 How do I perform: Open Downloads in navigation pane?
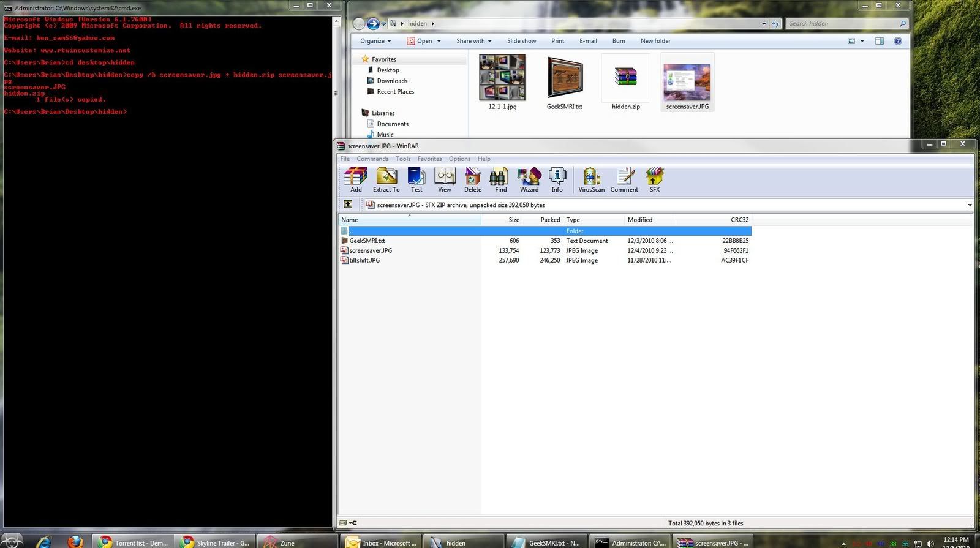pos(392,81)
